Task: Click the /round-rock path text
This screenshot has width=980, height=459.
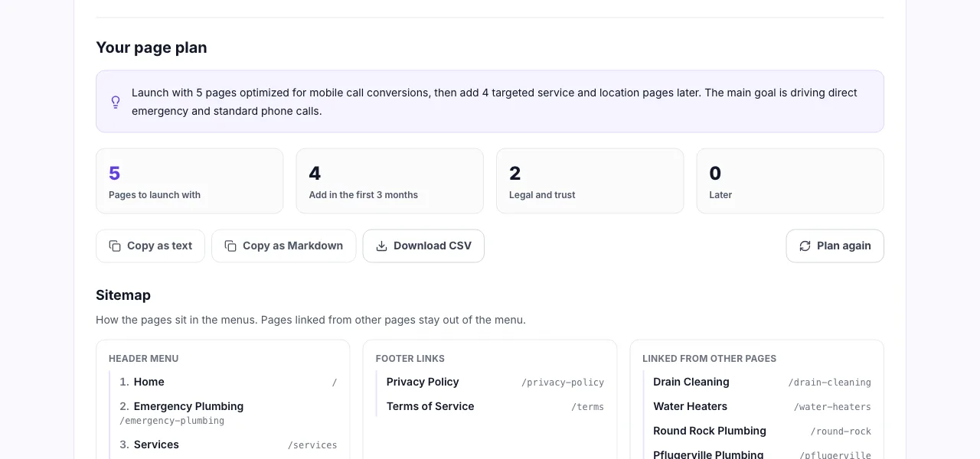Action: click(x=841, y=431)
